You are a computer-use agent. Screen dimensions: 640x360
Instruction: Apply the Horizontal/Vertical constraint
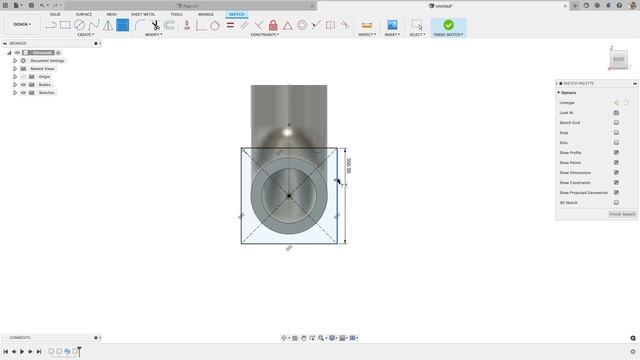point(187,25)
